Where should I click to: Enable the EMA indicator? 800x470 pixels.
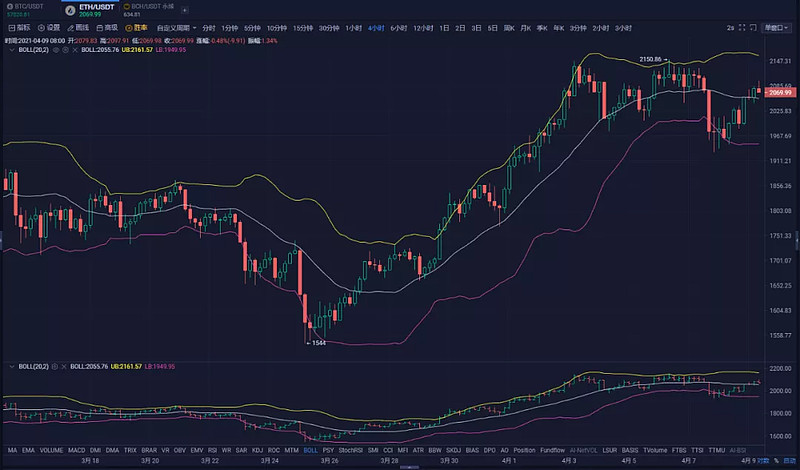[x=28, y=450]
